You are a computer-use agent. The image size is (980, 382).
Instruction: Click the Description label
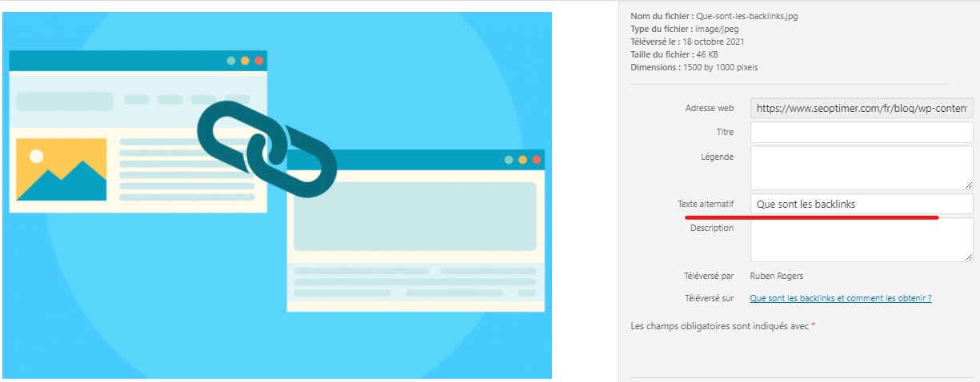click(x=711, y=228)
